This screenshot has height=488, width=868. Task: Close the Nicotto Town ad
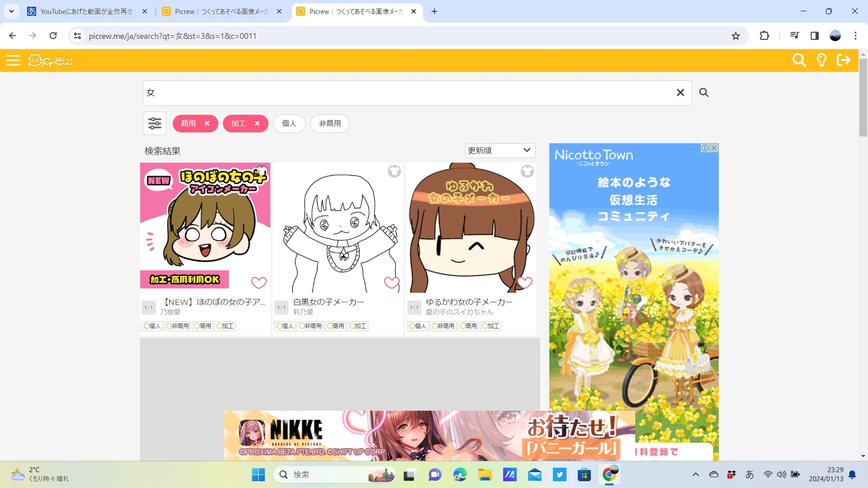714,148
